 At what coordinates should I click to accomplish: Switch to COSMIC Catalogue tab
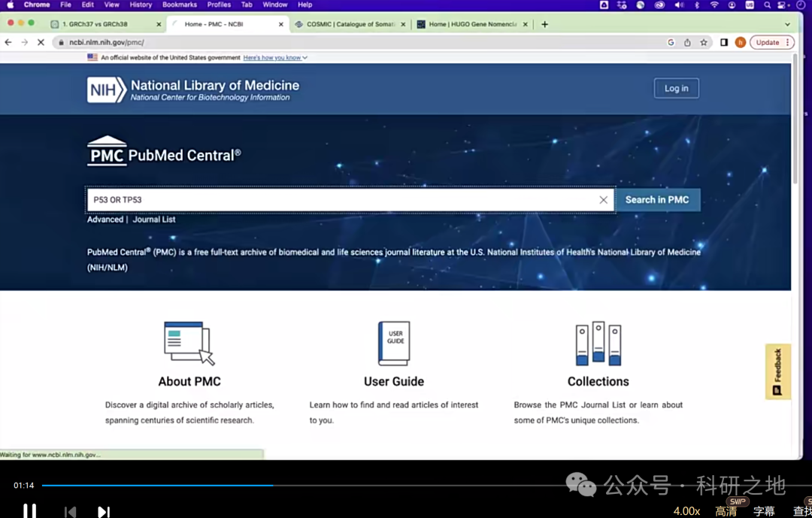(x=350, y=24)
